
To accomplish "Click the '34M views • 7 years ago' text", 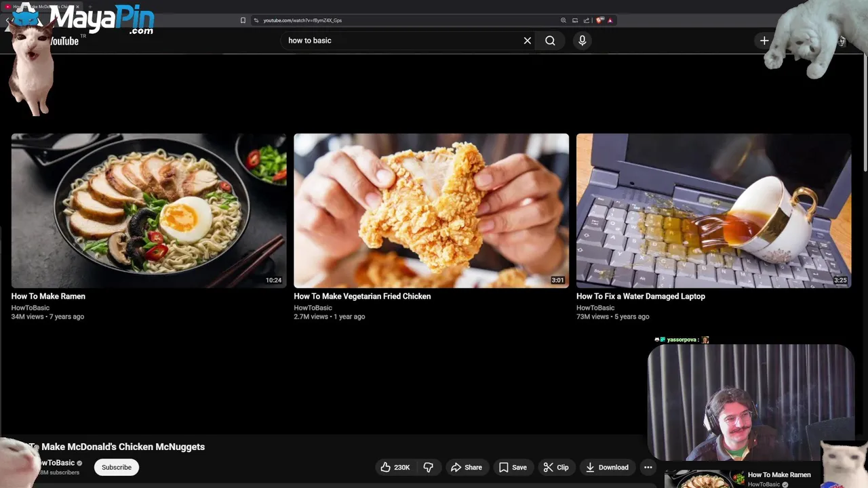I will tap(47, 317).
